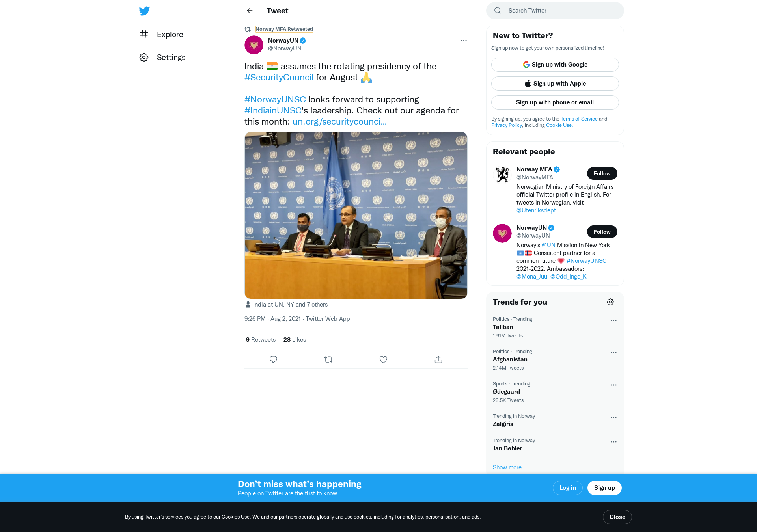757x532 pixels.
Task: Retweet using the retweet arrows icon
Action: point(328,359)
